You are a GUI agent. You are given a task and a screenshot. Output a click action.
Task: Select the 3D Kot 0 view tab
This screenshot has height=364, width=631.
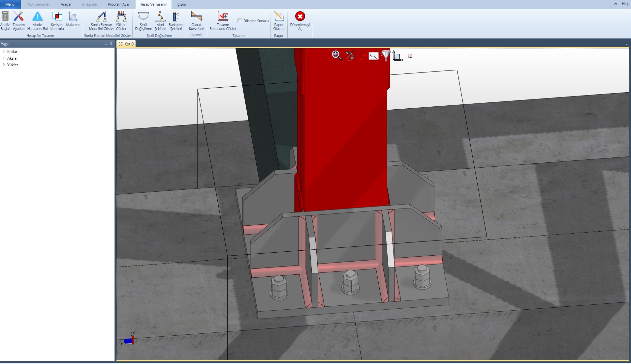pyautogui.click(x=126, y=44)
